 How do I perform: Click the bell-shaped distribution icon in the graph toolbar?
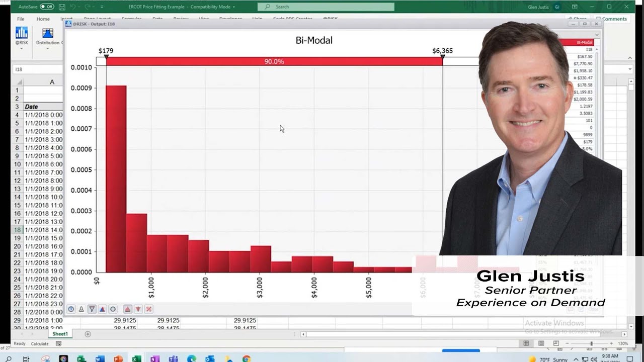[81, 309]
